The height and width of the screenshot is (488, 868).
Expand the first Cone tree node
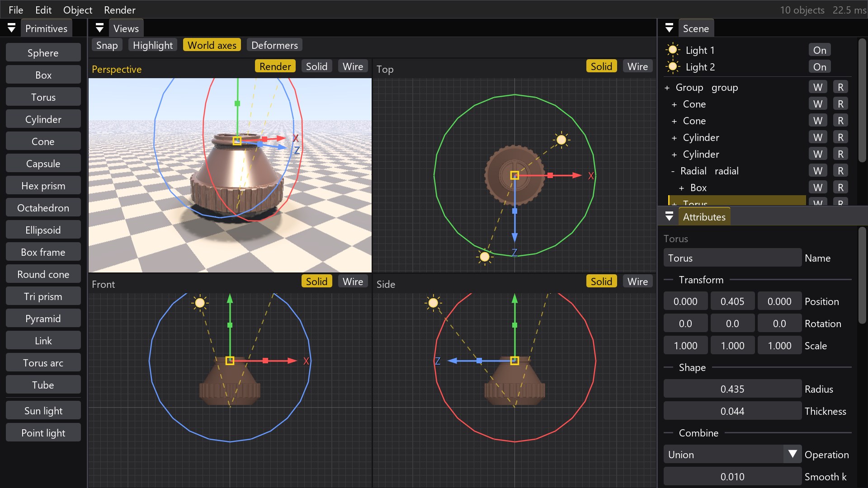coord(674,104)
